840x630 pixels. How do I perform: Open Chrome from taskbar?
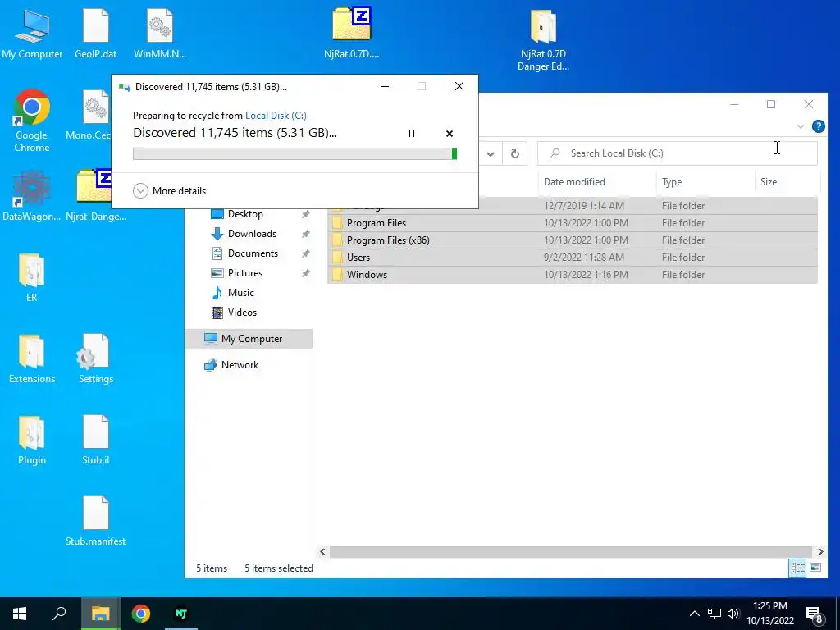[x=141, y=614]
